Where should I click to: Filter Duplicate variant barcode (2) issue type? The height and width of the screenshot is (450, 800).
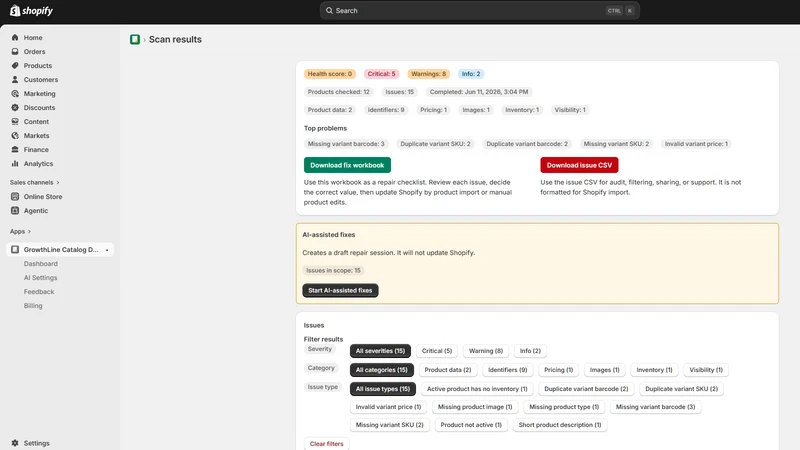(x=586, y=389)
